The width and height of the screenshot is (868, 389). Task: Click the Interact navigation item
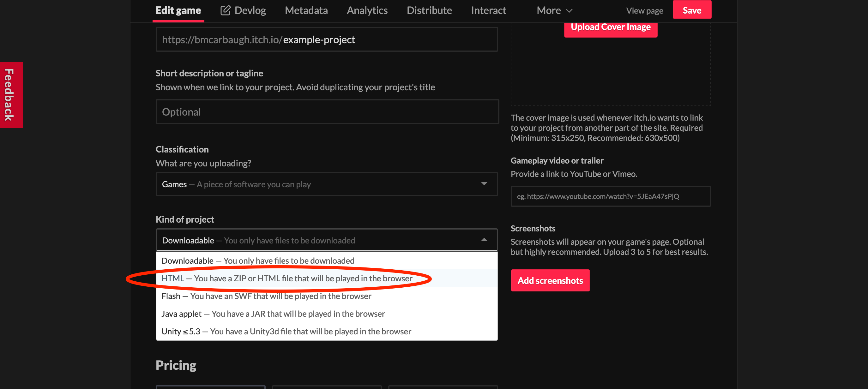coord(488,10)
